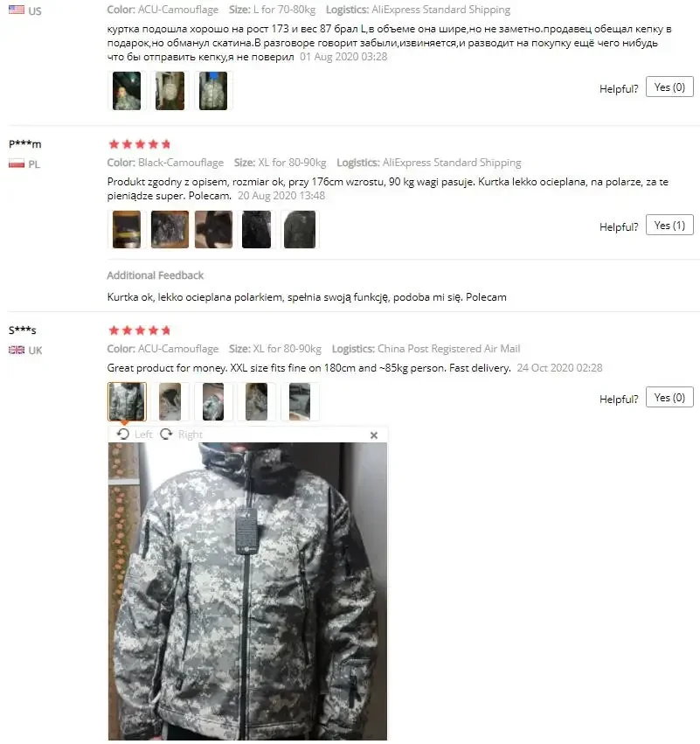
Task: Mark the UK review as helpful, Yes (0)
Action: coord(669,398)
